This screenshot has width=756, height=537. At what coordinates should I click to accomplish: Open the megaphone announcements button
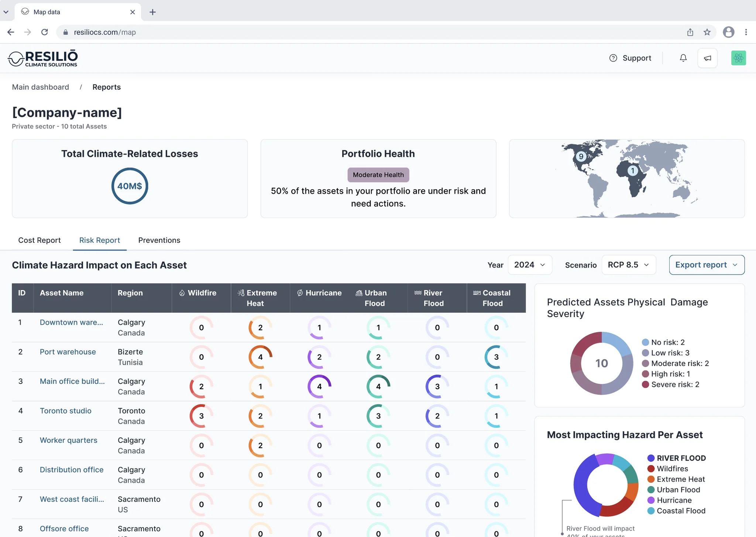coord(707,58)
